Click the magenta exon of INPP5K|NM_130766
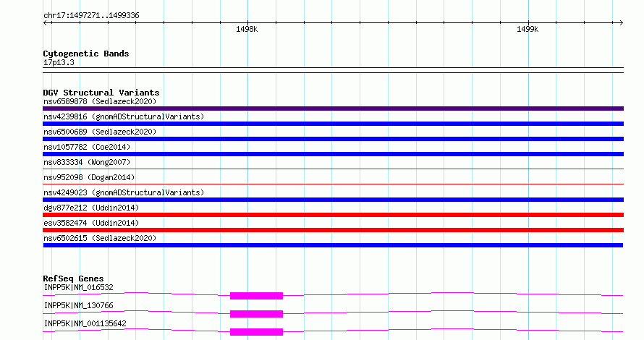This screenshot has width=644, height=340. (x=256, y=314)
